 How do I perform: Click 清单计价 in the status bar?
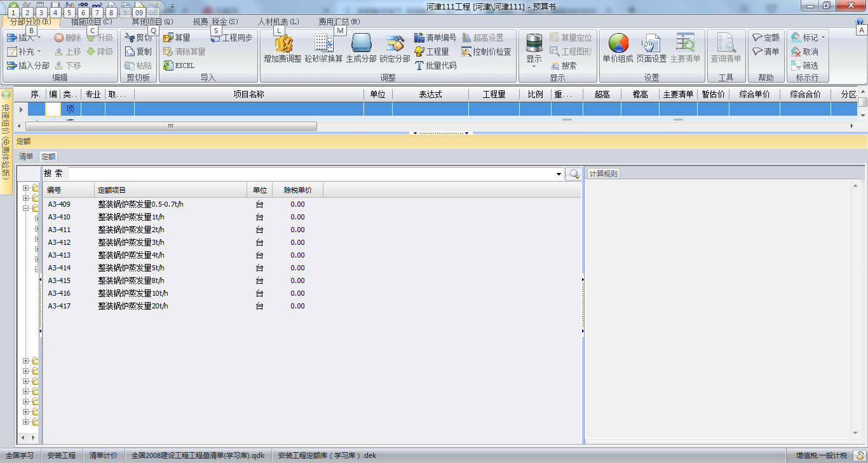pyautogui.click(x=104, y=455)
